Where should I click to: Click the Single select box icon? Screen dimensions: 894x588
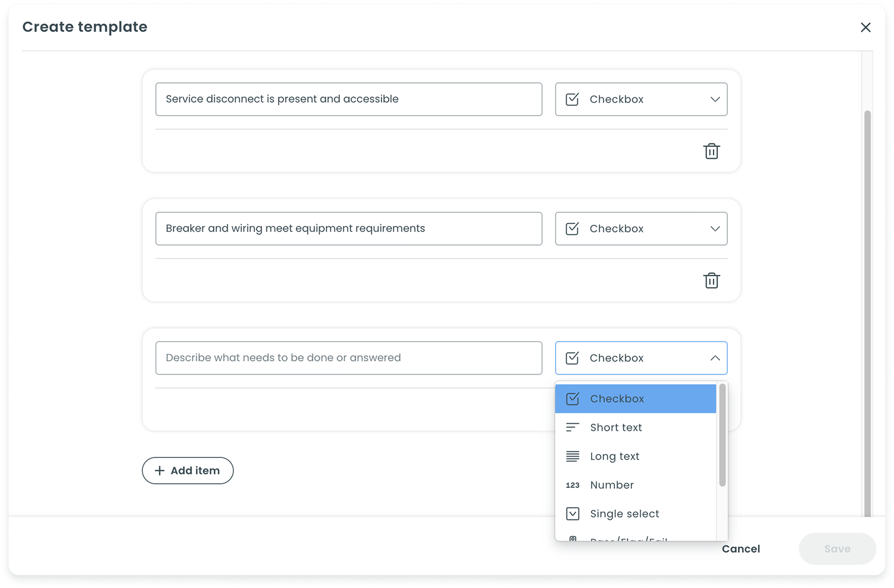click(572, 514)
